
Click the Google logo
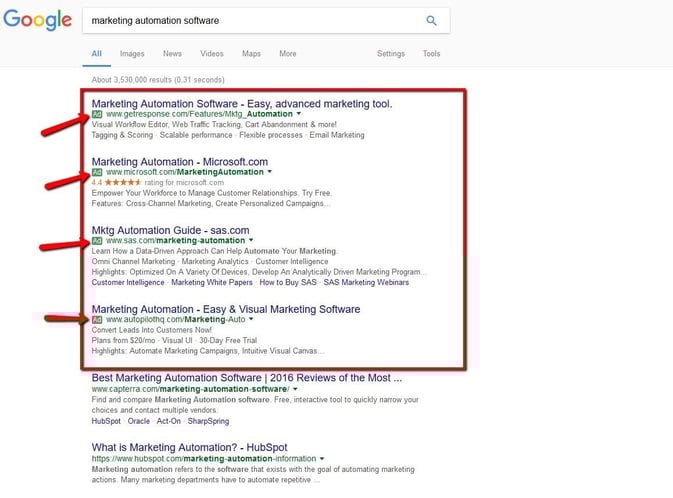pyautogui.click(x=37, y=20)
